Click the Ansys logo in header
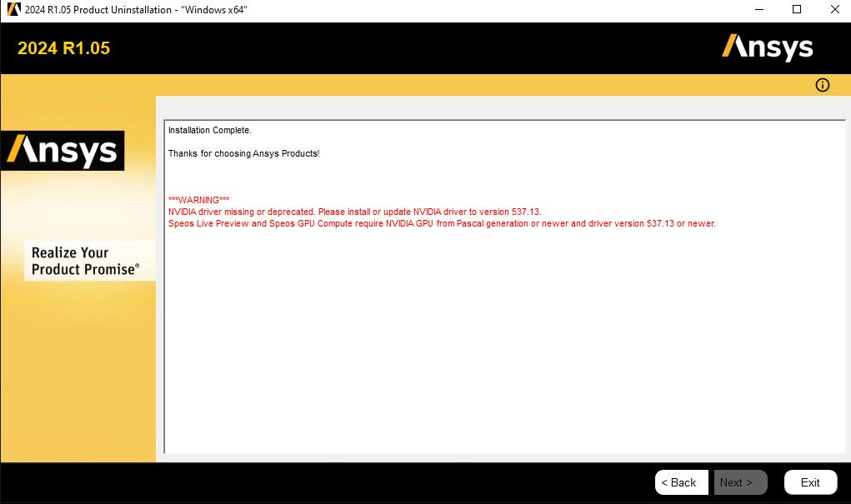The height and width of the screenshot is (504, 851). [x=768, y=47]
